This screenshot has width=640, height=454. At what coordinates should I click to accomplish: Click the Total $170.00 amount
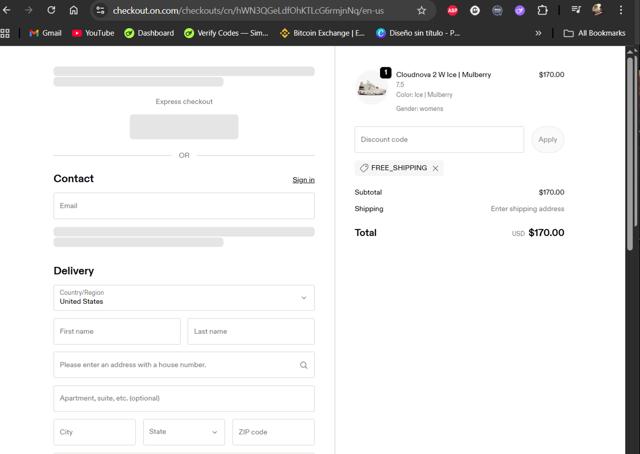point(546,233)
